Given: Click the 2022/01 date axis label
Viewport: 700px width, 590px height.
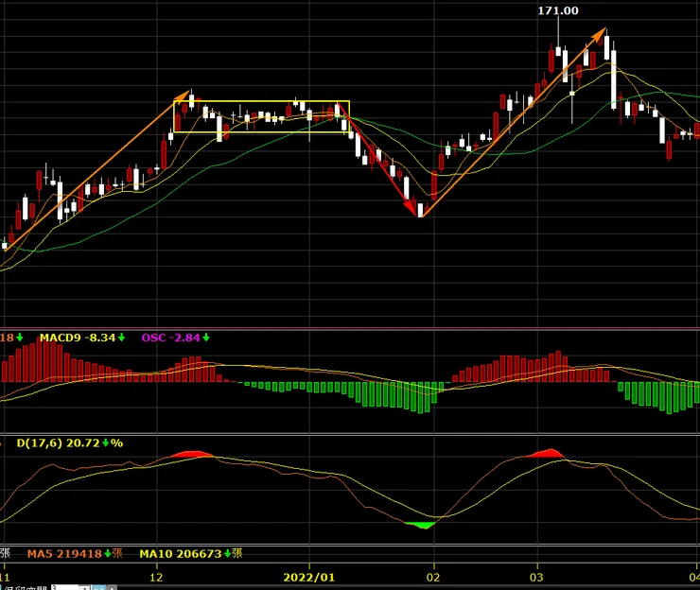Looking at the screenshot, I should pos(309,578).
